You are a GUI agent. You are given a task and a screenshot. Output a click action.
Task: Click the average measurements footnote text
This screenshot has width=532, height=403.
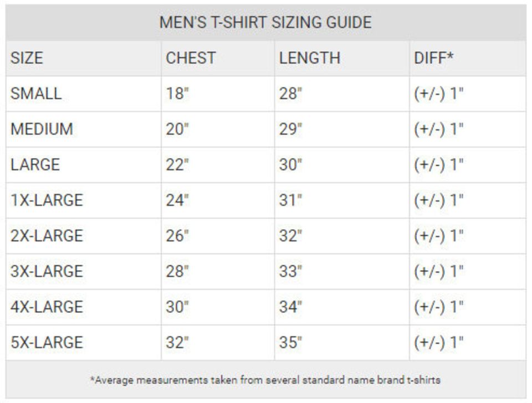[x=265, y=380]
